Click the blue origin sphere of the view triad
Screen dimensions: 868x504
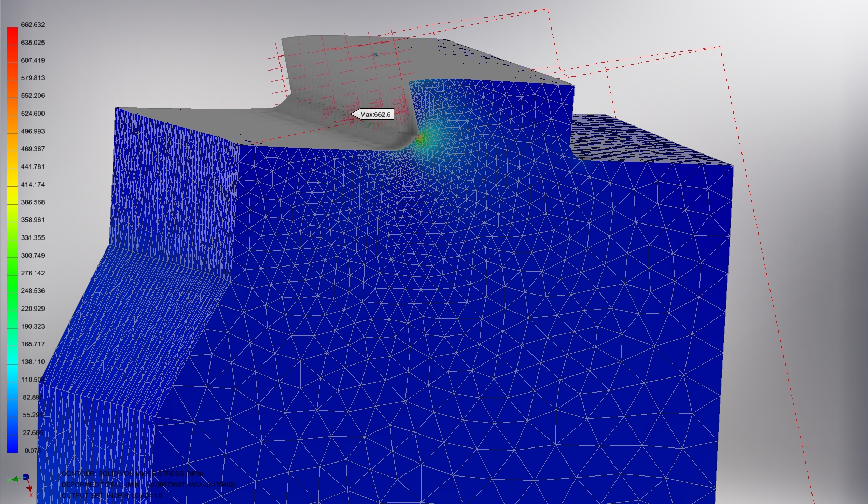click(x=25, y=477)
